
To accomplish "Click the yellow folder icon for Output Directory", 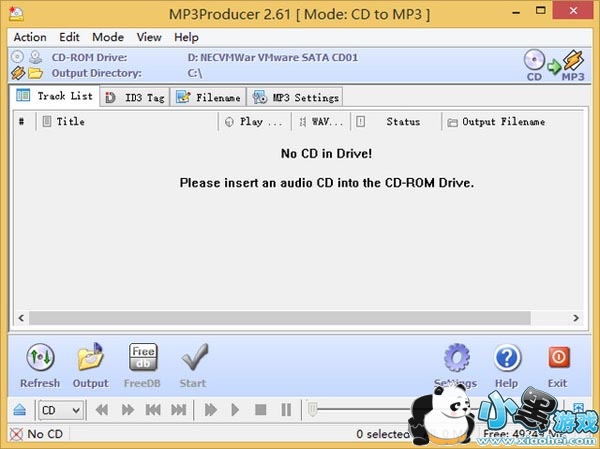I will 35,73.
